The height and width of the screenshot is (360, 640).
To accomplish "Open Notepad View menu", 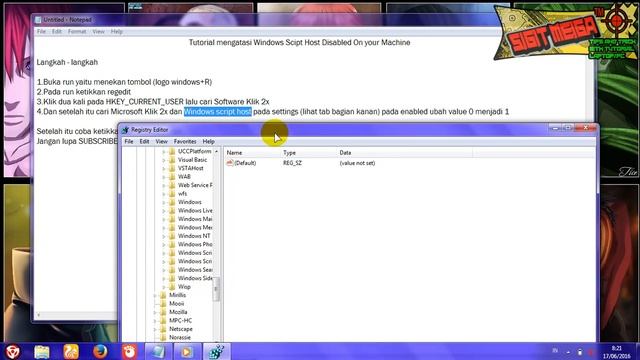I will 98,31.
